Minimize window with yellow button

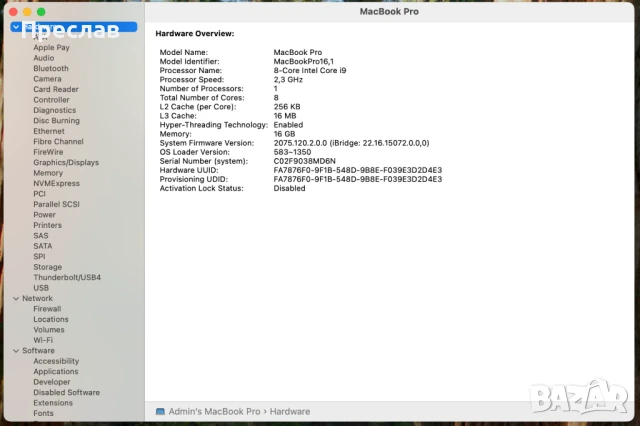(27, 12)
